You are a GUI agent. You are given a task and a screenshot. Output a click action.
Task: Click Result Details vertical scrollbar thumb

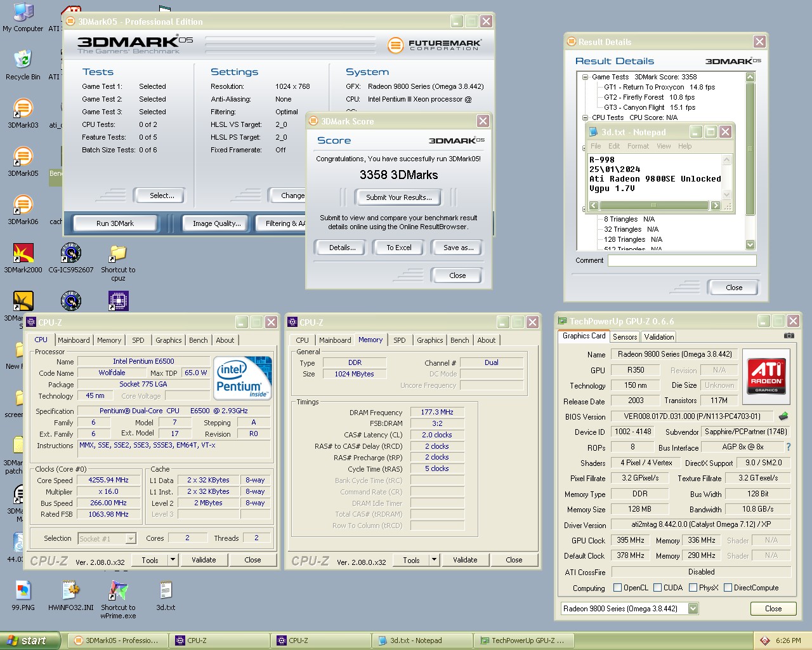tap(750, 149)
